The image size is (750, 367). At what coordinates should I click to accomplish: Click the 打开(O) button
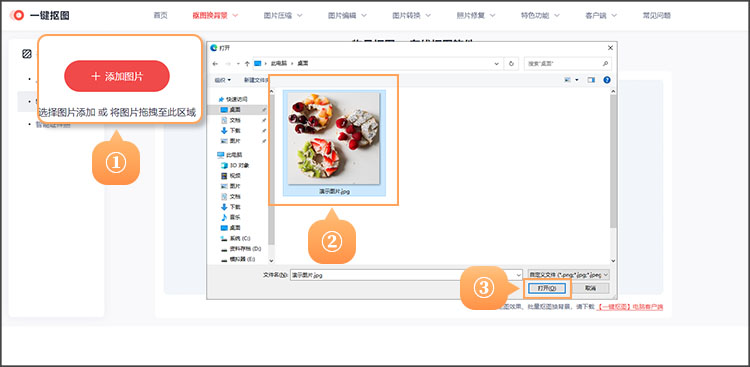(547, 289)
